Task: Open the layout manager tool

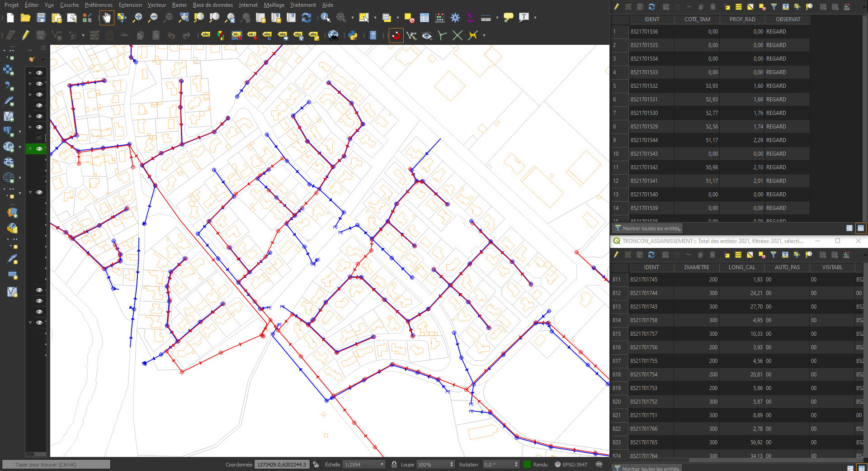Action: (72, 18)
